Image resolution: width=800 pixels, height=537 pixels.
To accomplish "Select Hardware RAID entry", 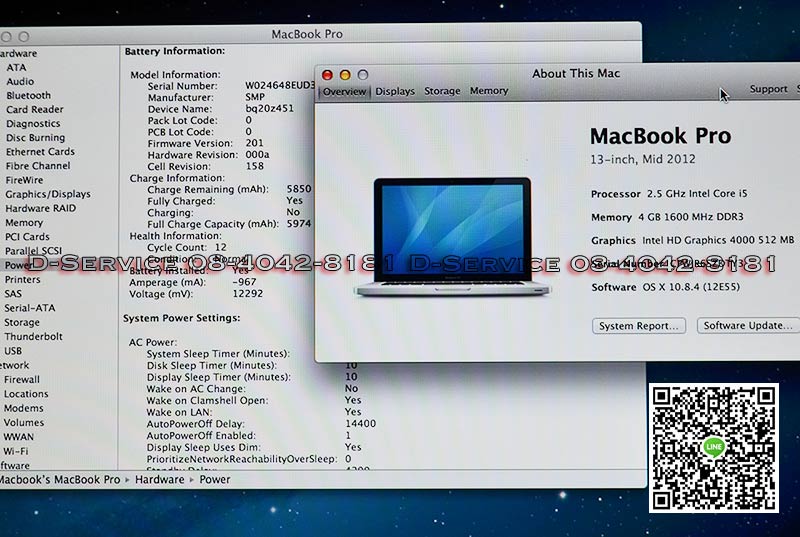I will click(40, 208).
